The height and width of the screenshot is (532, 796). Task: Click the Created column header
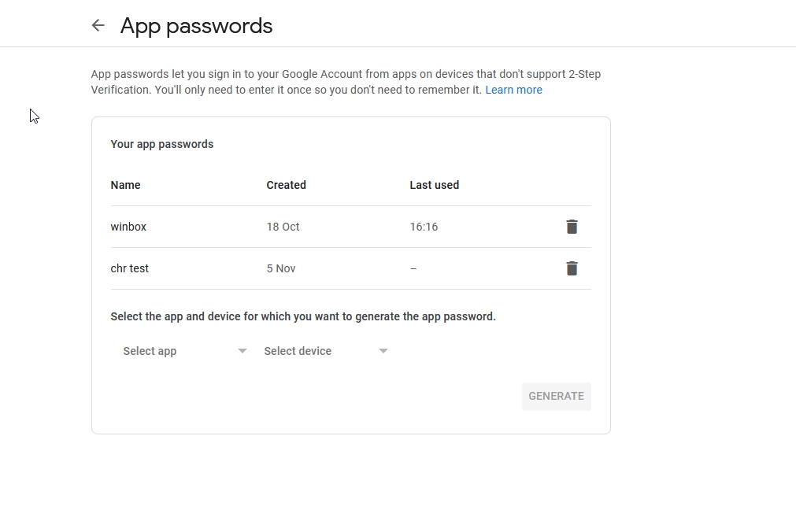286,185
